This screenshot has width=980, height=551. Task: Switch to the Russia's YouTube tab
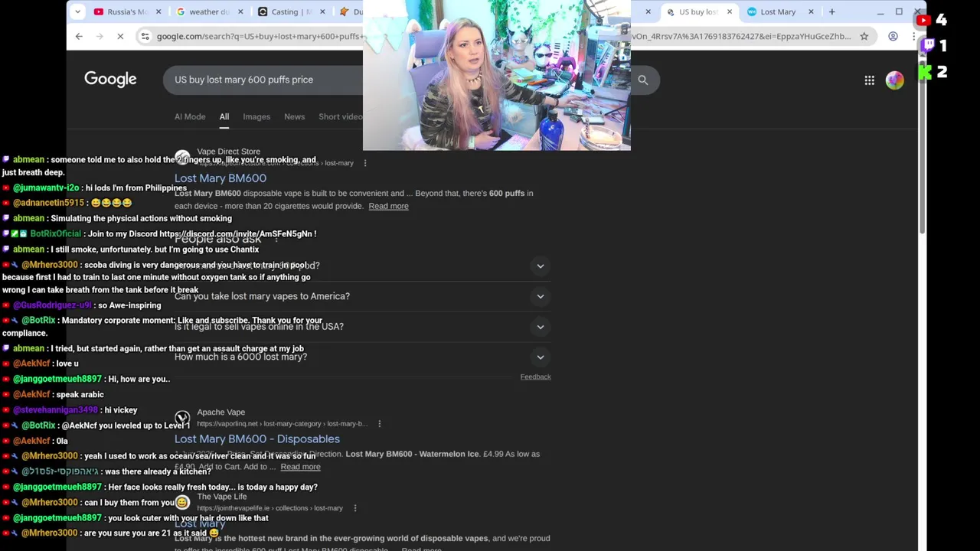pos(127,11)
